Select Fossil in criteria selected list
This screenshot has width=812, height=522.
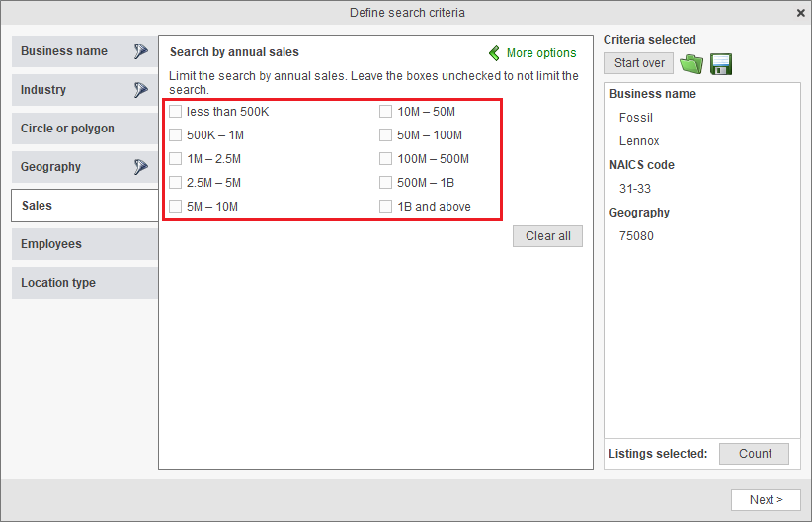pyautogui.click(x=636, y=118)
